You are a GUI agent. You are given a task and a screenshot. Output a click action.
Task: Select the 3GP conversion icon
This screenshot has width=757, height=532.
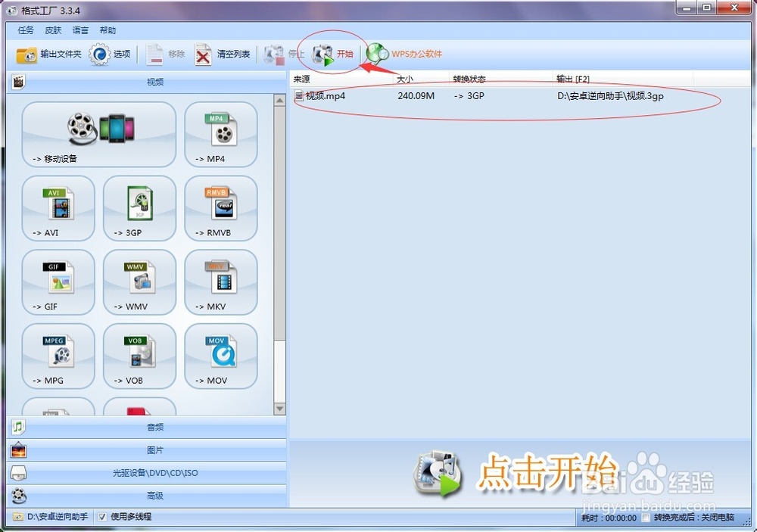[x=139, y=208]
